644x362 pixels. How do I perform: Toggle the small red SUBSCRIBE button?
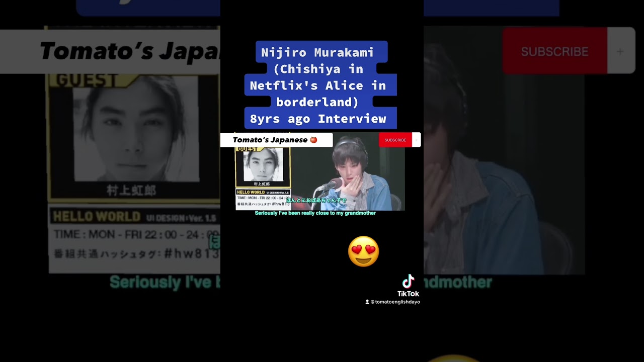[395, 140]
